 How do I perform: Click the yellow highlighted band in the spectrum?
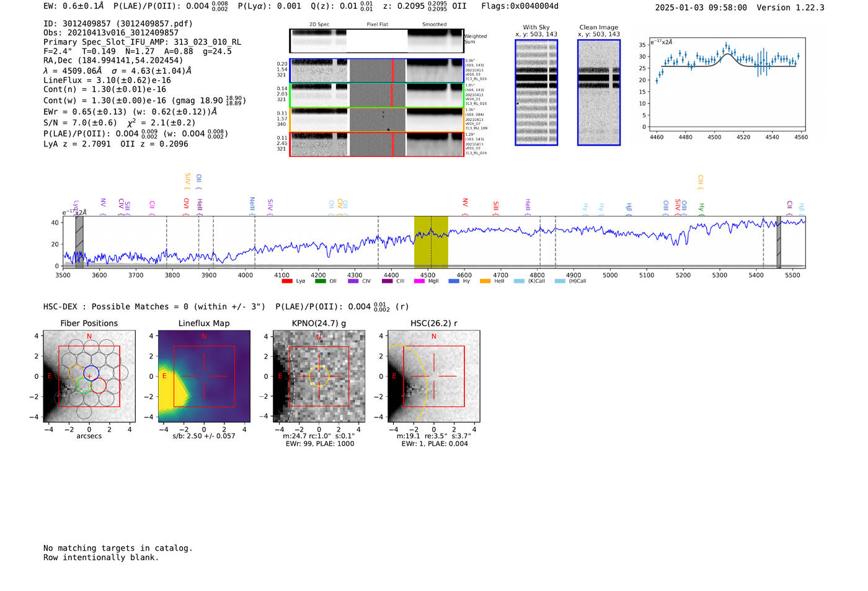pyautogui.click(x=431, y=242)
